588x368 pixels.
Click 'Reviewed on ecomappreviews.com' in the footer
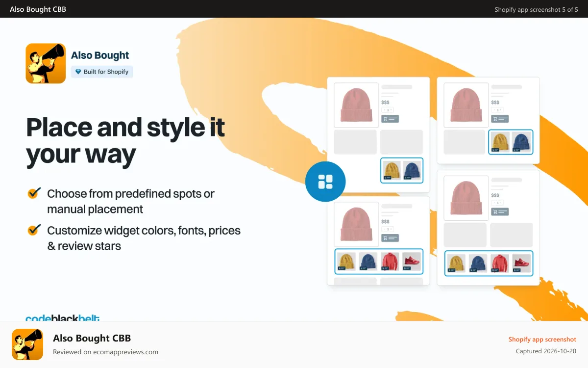point(105,352)
